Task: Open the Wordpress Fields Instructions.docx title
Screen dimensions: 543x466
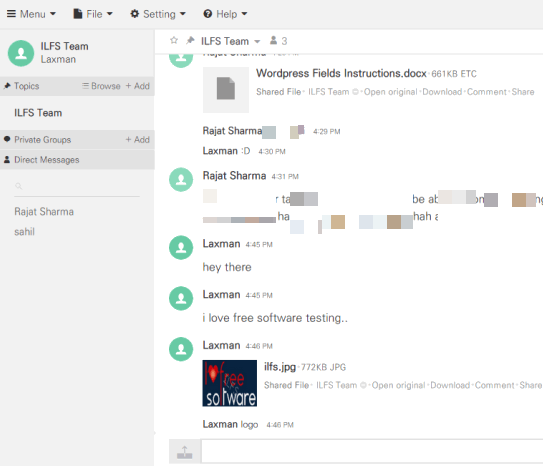Action: tap(341, 73)
